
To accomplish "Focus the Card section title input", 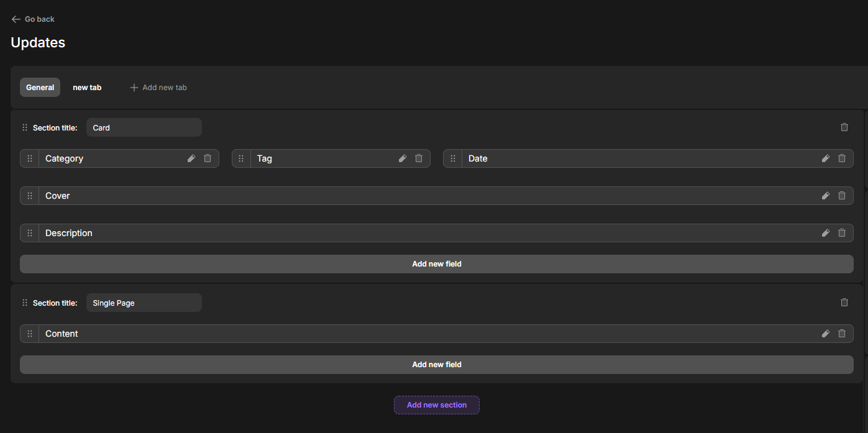I will 144,127.
